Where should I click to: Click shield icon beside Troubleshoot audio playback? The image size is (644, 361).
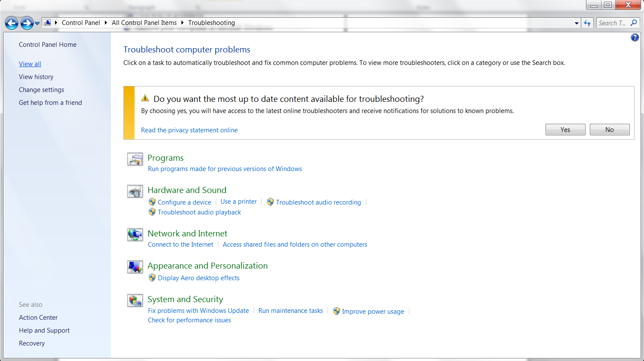tap(152, 211)
